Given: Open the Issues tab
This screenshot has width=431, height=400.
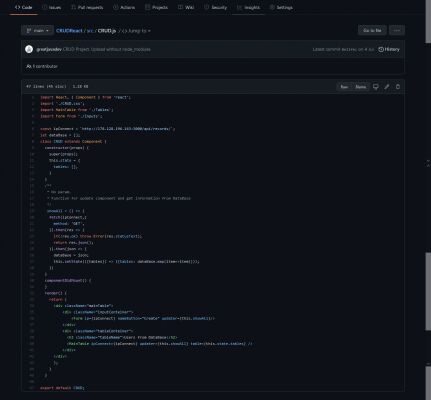Looking at the screenshot, I should [x=51, y=7].
